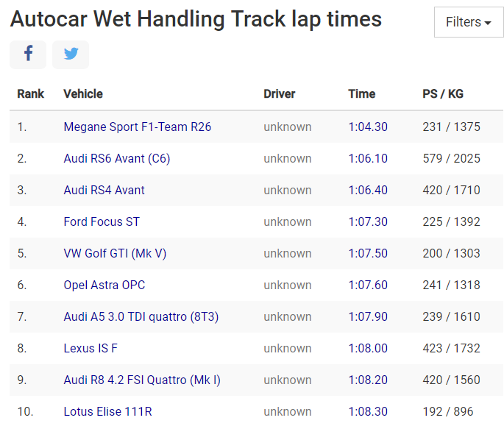Click the Vehicle column header
Screen dimensions: 504x426
click(83, 93)
